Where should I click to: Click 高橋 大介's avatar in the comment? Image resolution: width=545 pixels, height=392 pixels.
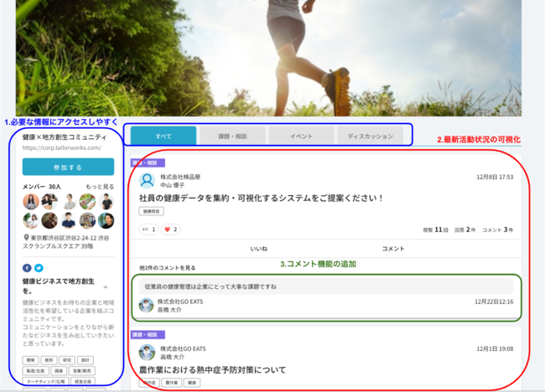147,305
